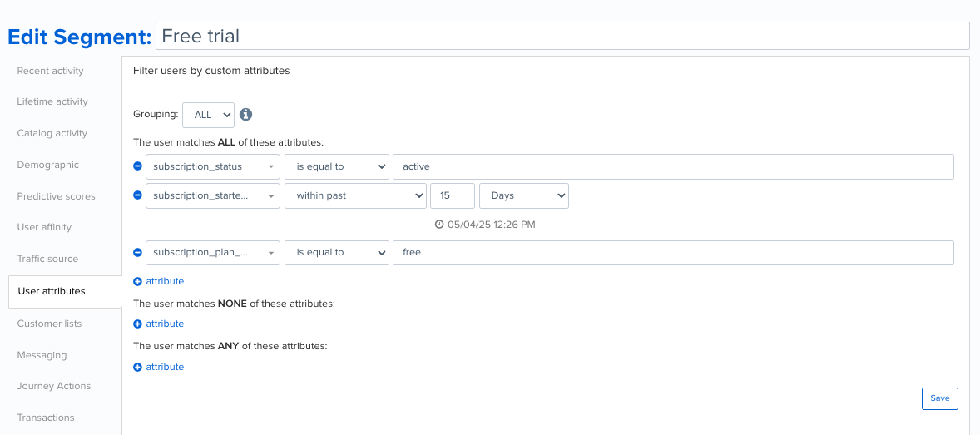Remove the subscription_status attribute row
This screenshot has height=435, width=980.
[137, 167]
